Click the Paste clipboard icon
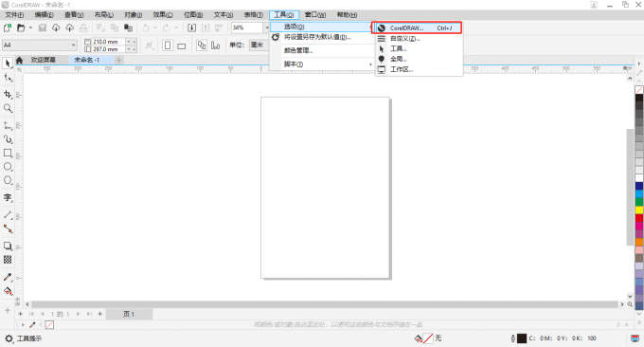Image resolution: width=644 pixels, height=347 pixels. click(x=128, y=27)
